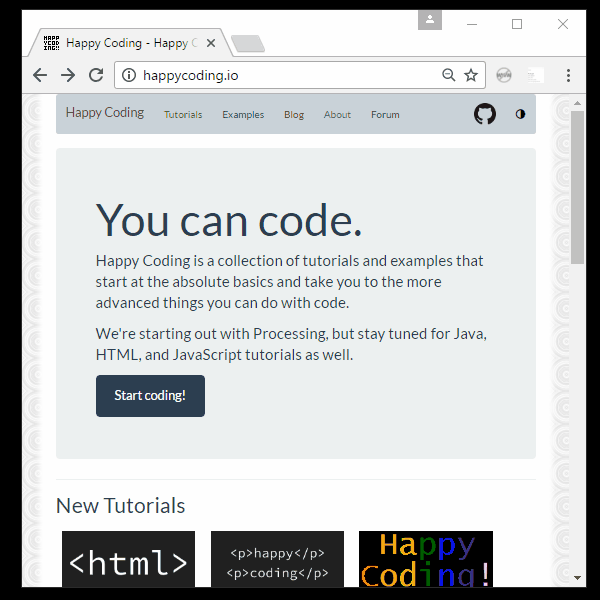
Task: Click the faded white extension icon
Action: point(535,75)
